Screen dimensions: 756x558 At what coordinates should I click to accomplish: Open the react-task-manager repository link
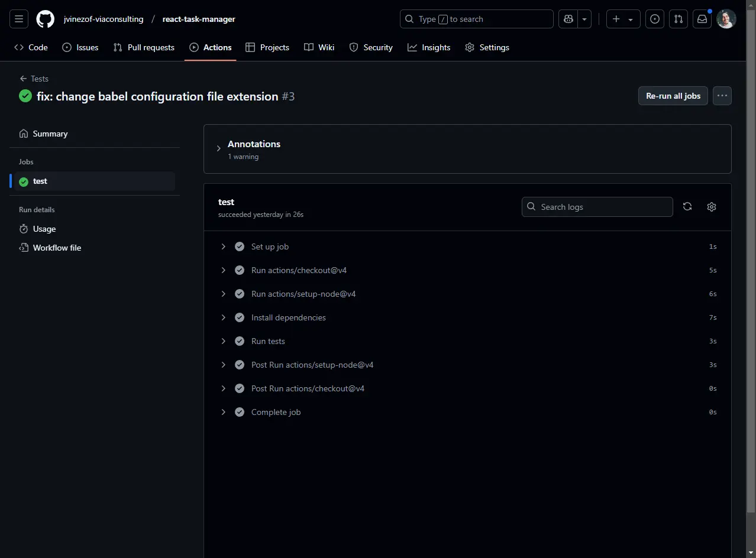pos(199,19)
